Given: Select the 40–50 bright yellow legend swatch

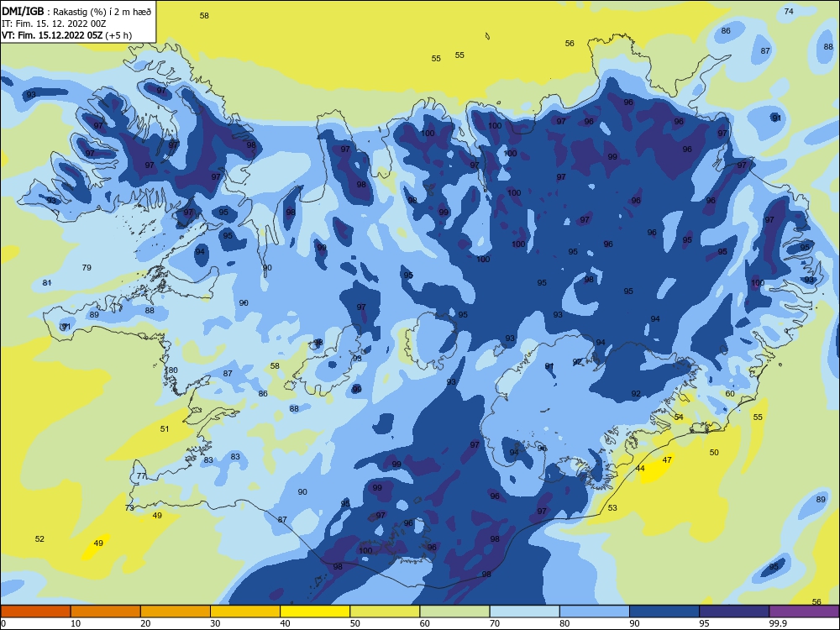Looking at the screenshot, I should [x=315, y=612].
